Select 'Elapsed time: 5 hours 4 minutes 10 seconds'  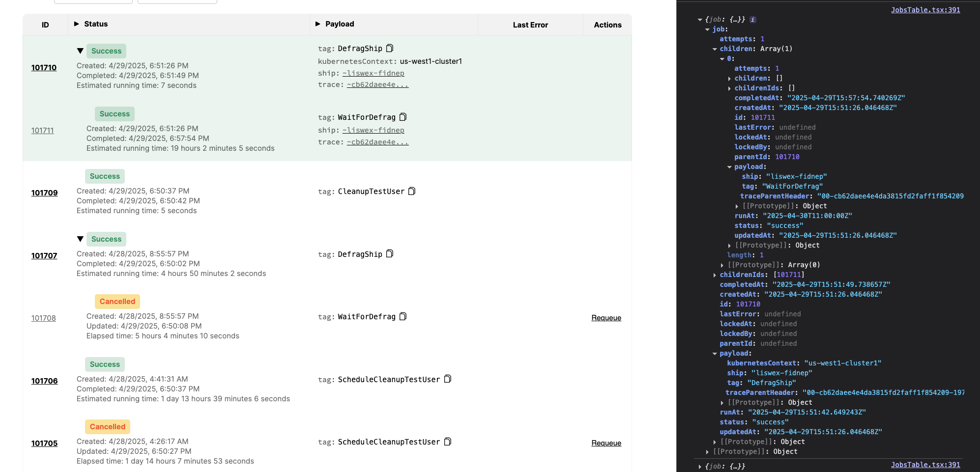pyautogui.click(x=163, y=336)
